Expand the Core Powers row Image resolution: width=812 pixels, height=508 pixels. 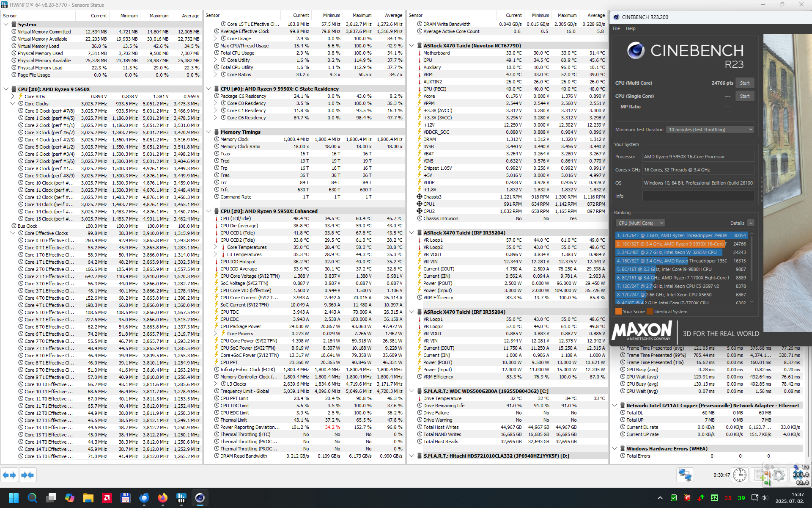tap(215, 334)
